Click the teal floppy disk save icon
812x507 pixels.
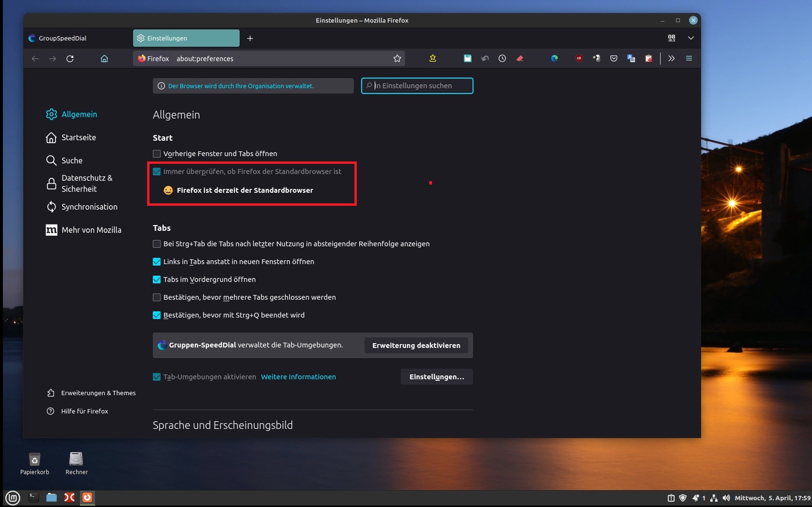pos(467,58)
